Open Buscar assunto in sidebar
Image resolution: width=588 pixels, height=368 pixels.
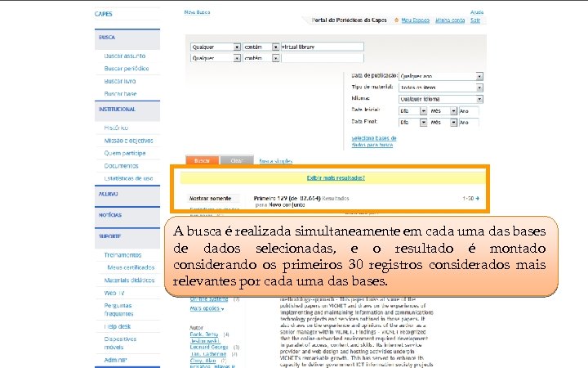(124, 56)
